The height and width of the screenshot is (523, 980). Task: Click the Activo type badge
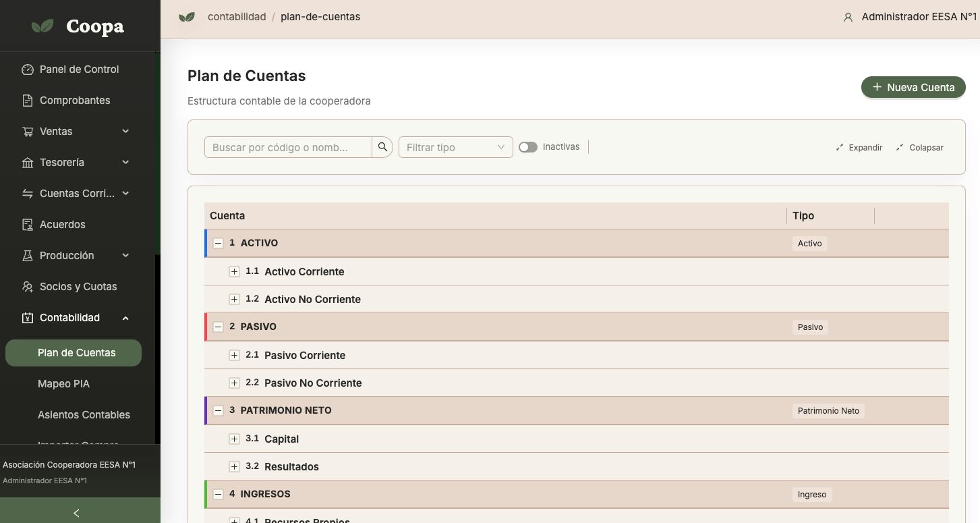coord(810,244)
